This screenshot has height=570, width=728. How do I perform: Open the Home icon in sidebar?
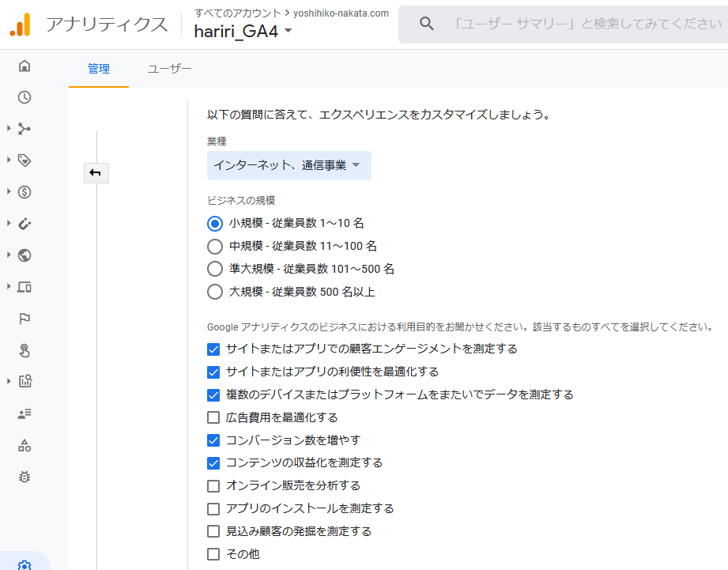pyautogui.click(x=25, y=66)
